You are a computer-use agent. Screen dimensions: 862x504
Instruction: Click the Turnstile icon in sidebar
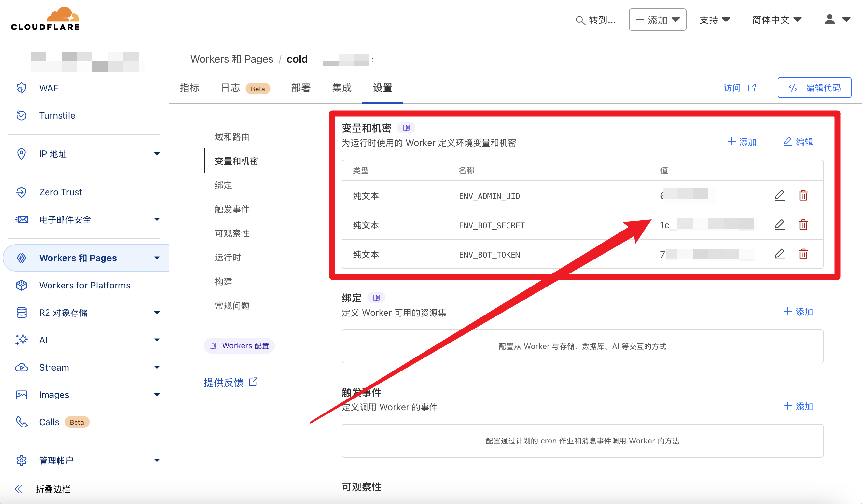(x=21, y=115)
